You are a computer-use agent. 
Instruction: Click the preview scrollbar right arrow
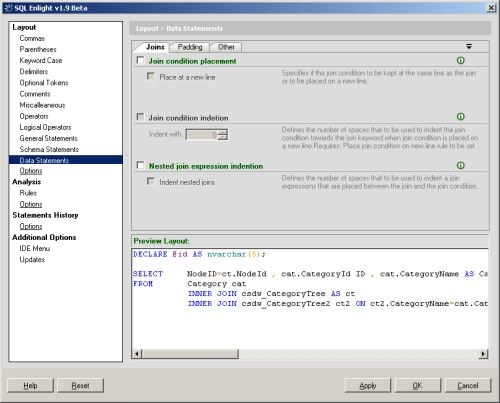click(483, 354)
